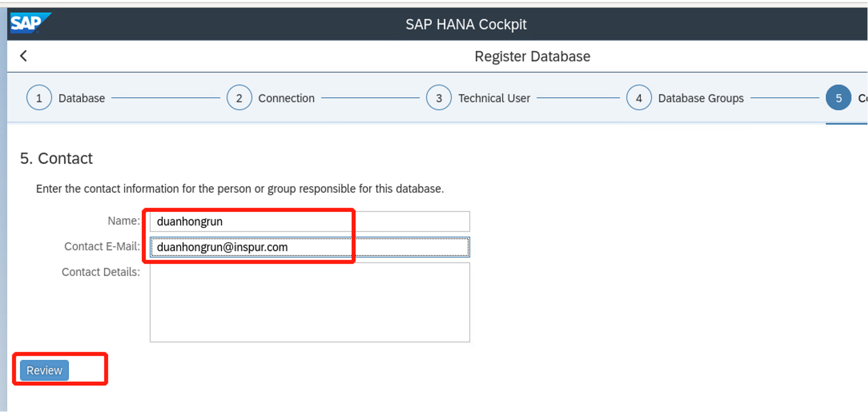Viewport: 868px width, 412px height.
Task: Click the SAP logo icon
Action: (x=29, y=23)
